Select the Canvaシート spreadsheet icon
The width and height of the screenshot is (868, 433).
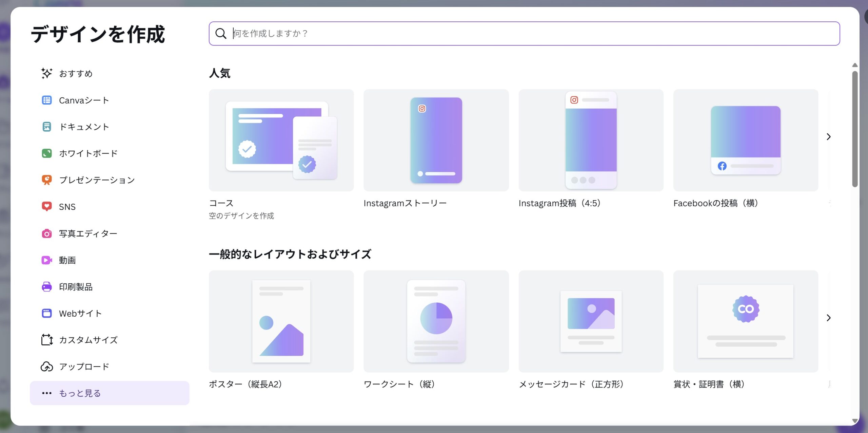point(47,100)
